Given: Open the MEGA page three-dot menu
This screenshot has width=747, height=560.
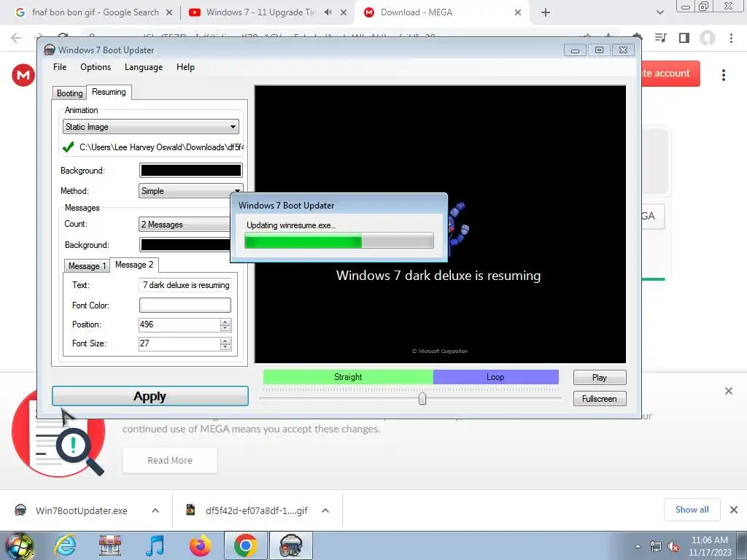Looking at the screenshot, I should 723,75.
